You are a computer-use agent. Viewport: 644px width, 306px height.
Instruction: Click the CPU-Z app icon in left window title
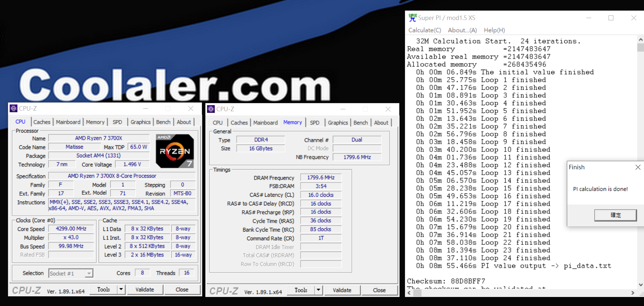coord(14,108)
